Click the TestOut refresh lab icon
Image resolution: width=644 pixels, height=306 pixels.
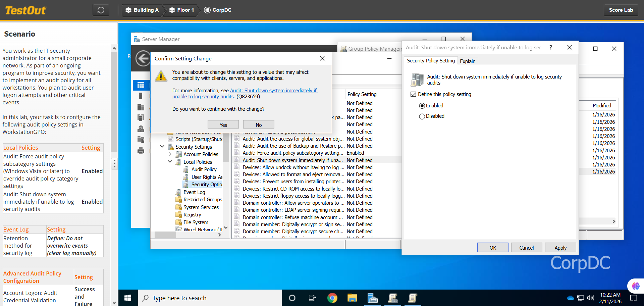(101, 10)
